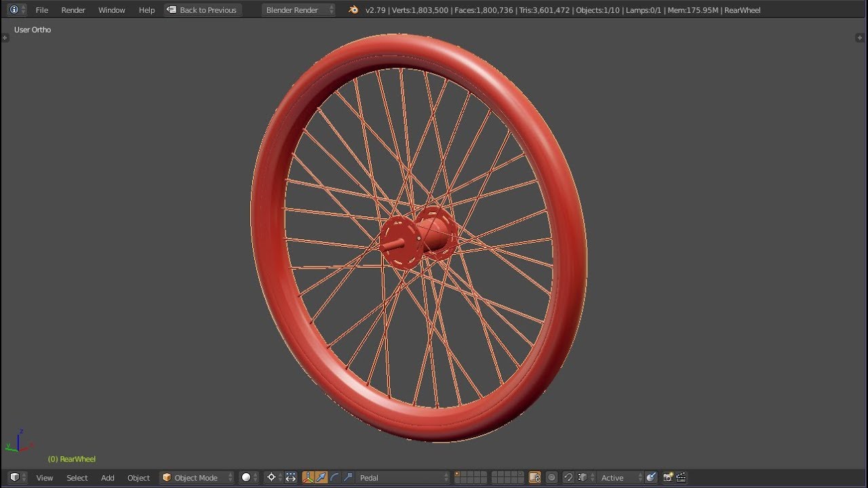Click the RearWheel name in top header
The height and width of the screenshot is (488, 868).
click(x=743, y=10)
